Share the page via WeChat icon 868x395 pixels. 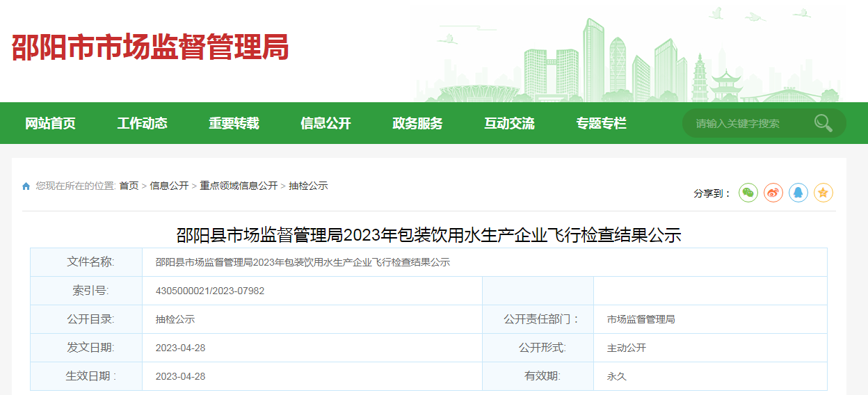[748, 193]
